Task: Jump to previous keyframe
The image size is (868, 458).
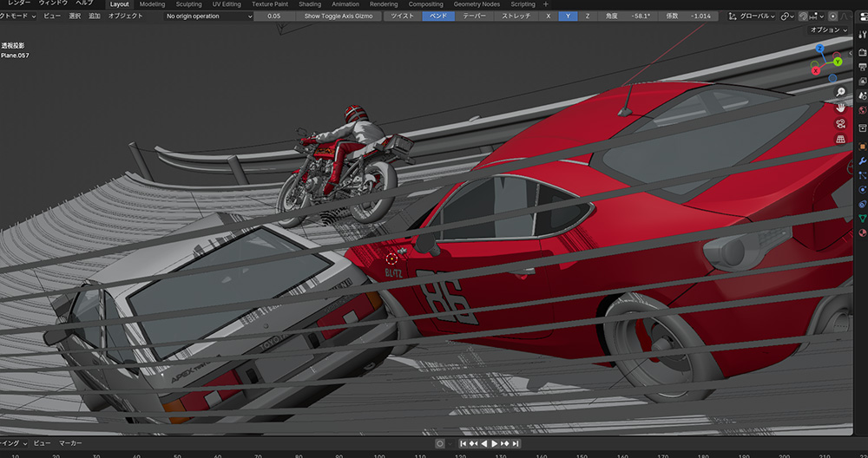Action: click(474, 443)
